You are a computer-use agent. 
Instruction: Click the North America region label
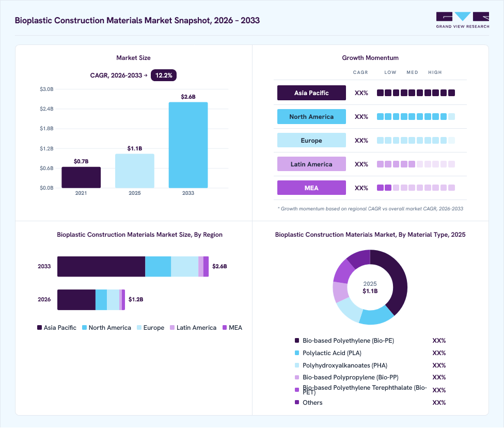click(x=311, y=116)
